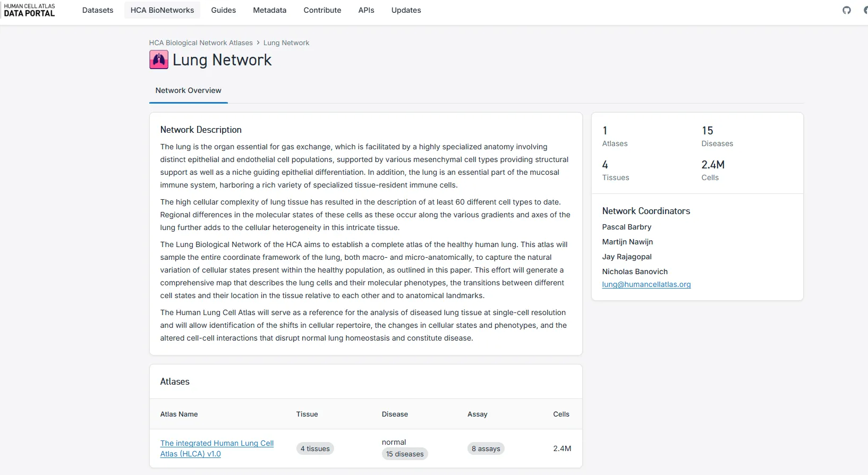
Task: Expand the 4 tissues chip
Action: (315, 449)
